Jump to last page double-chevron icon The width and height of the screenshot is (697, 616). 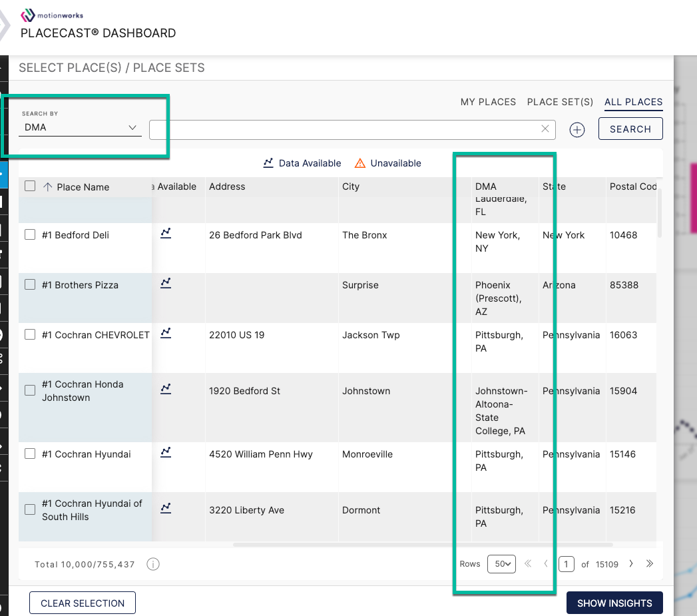coord(650,564)
